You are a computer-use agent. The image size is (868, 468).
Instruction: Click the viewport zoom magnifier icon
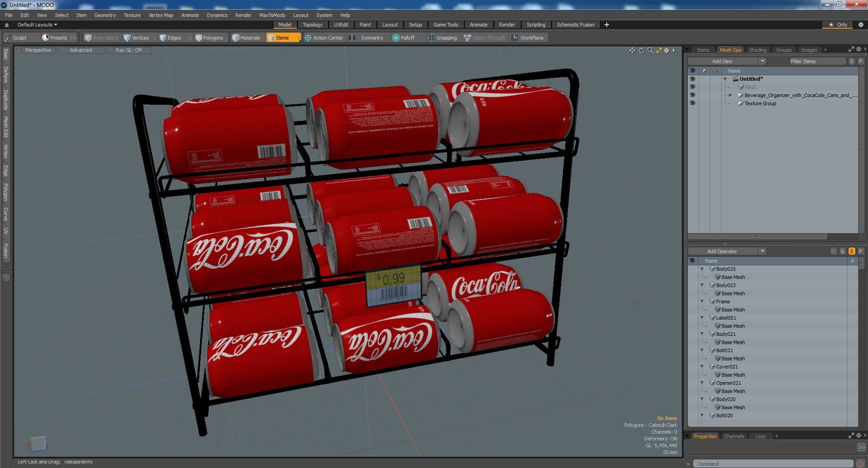tap(650, 50)
